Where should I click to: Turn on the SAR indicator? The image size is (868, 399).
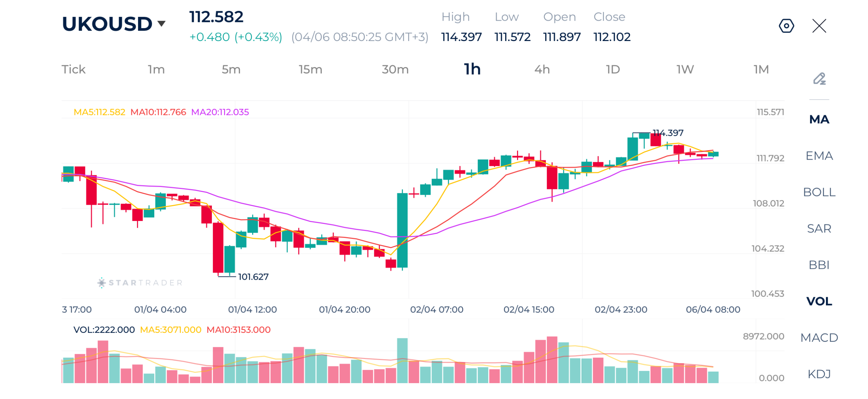pyautogui.click(x=819, y=228)
